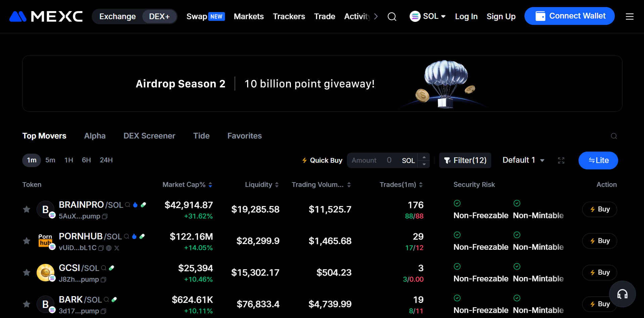Favorite BARK with the star icon
Image resolution: width=644 pixels, height=318 pixels.
tap(27, 304)
